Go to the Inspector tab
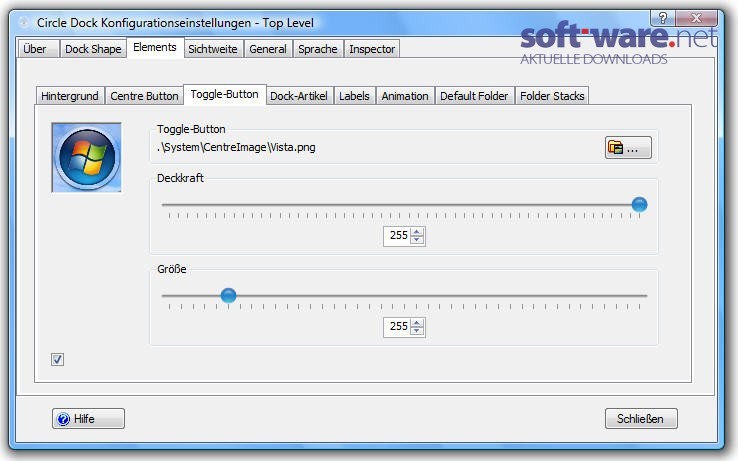The image size is (738, 461). click(372, 49)
